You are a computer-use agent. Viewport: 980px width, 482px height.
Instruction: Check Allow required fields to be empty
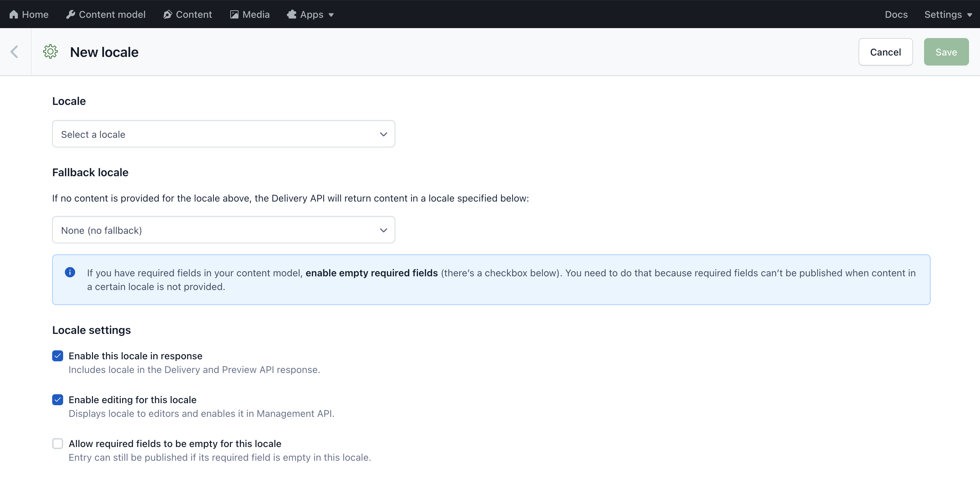pos(57,444)
